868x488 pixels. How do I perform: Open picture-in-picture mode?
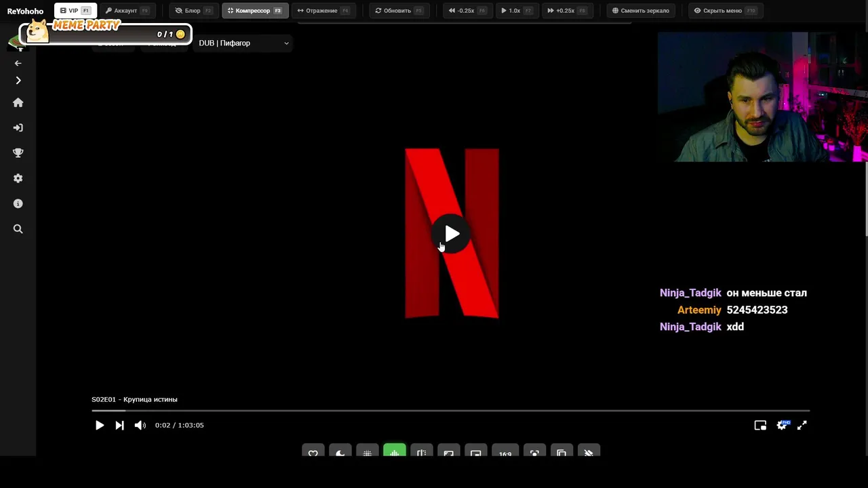click(x=760, y=425)
